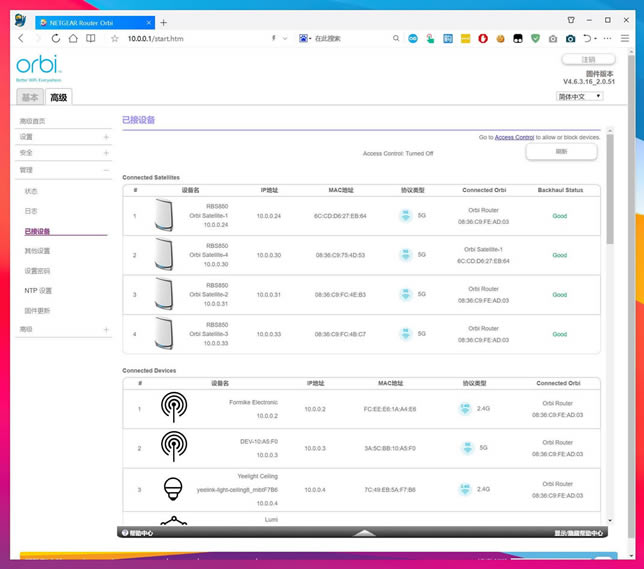The image size is (644, 569).
Task: Expand the help center up arrow
Action: click(364, 533)
